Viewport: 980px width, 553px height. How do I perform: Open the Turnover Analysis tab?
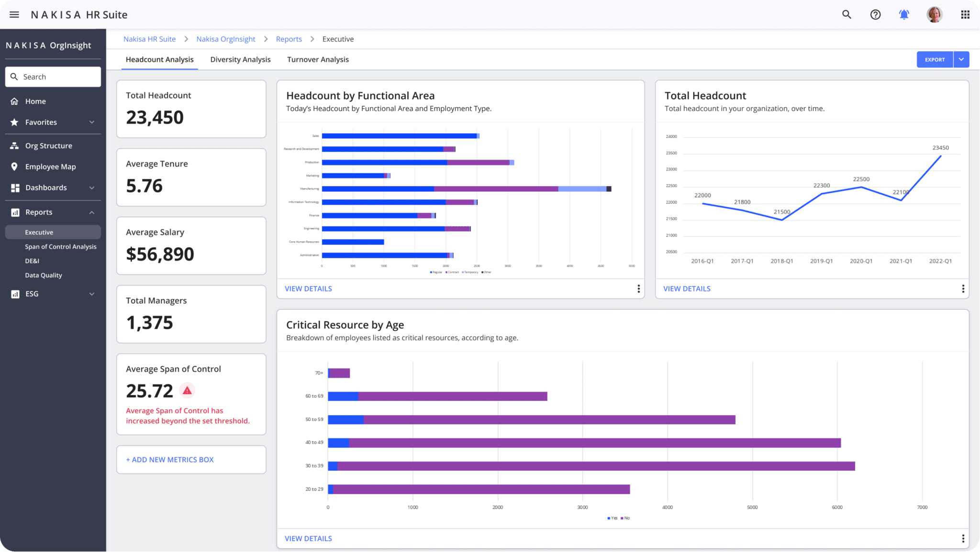click(x=318, y=59)
